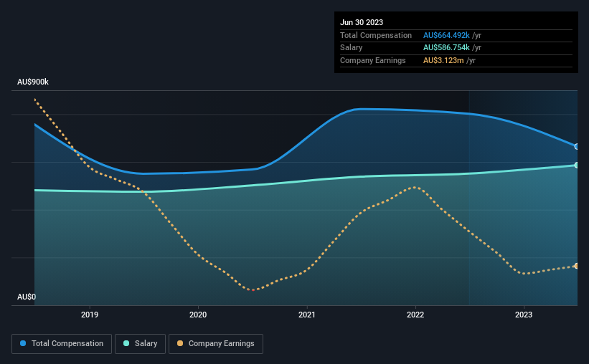Screen dimensions: 589x364
Task: Click the Jun 30 2023 tooltip date
Action: (362, 22)
